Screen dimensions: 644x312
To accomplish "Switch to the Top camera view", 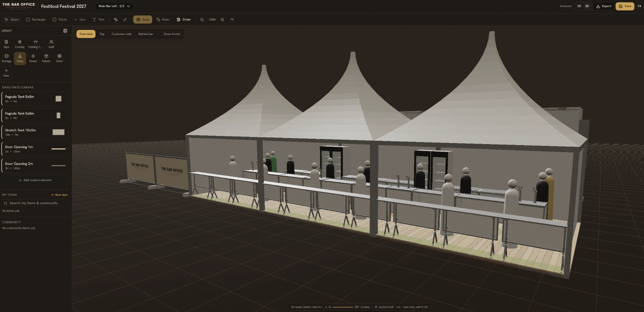I will click(102, 34).
